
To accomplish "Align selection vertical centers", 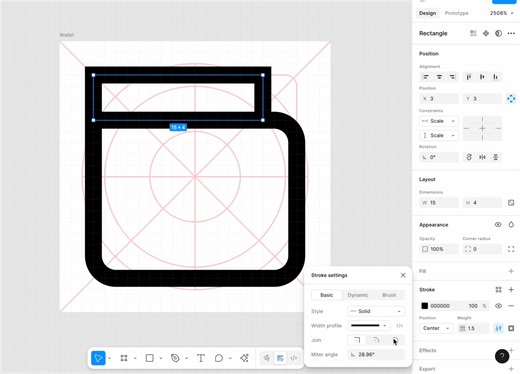I will pos(482,77).
